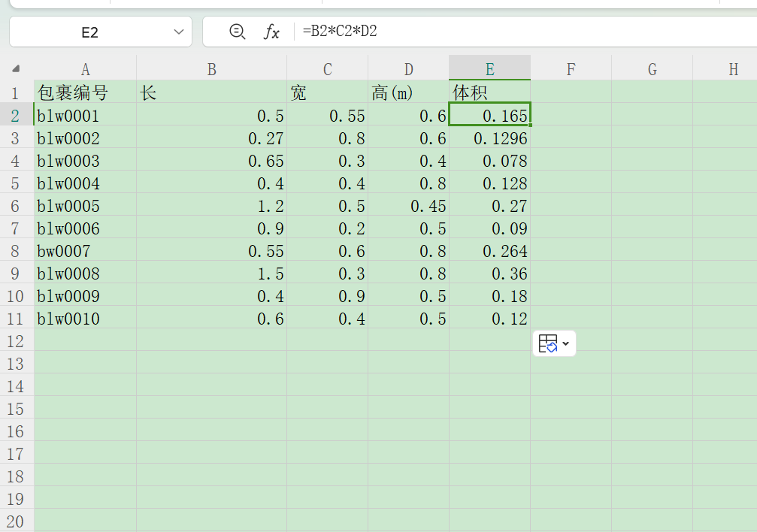
Task: Click the paste options icon below column E
Action: click(548, 343)
